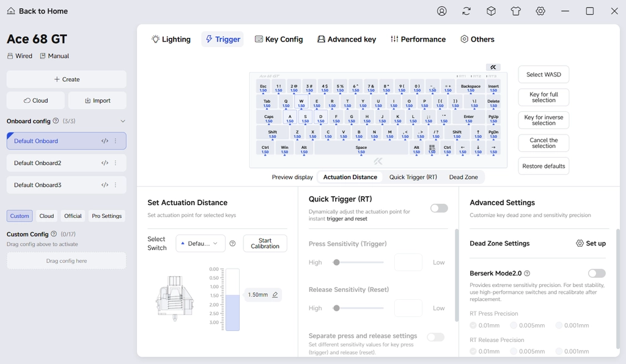Switch to Quick Trigger (RT) view tab
This screenshot has height=364, width=626.
[x=413, y=177]
